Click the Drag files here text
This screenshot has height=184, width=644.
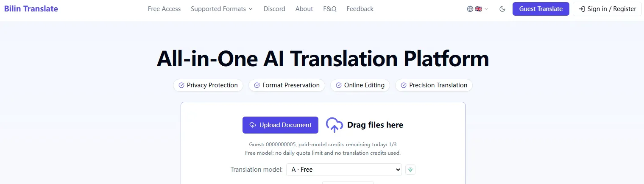pyautogui.click(x=375, y=125)
